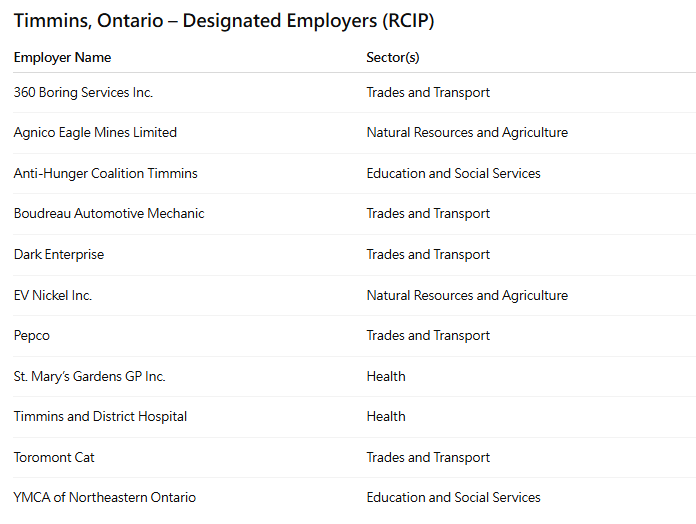Click the Sector(s) column header

(392, 57)
